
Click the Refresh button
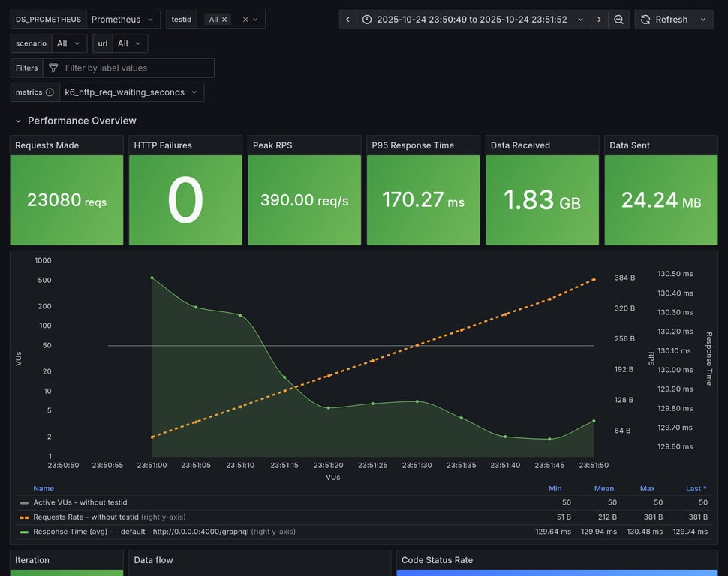663,19
